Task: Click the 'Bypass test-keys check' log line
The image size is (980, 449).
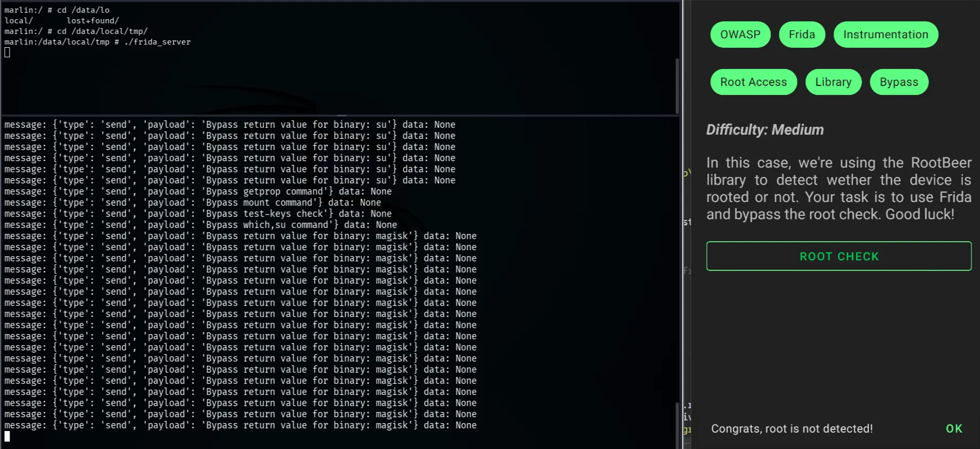Action: [198, 214]
